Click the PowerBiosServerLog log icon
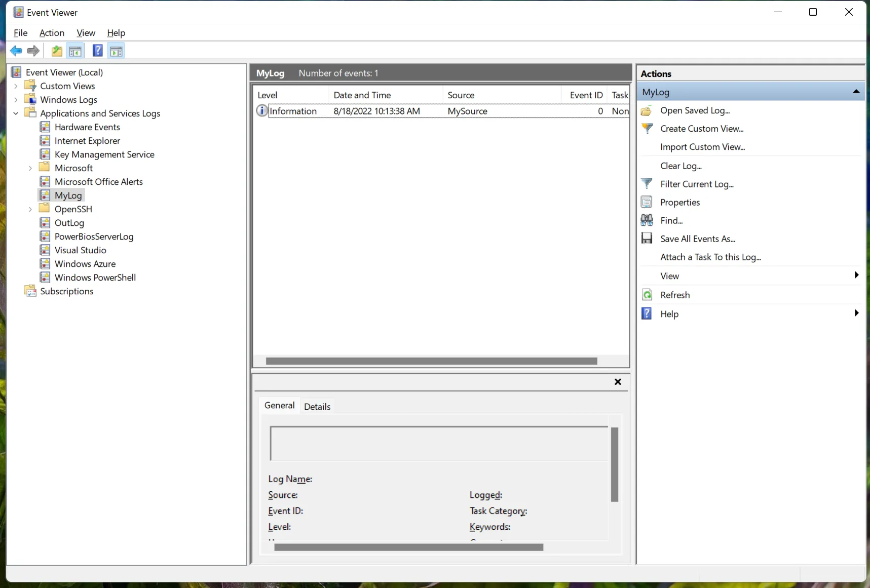 [x=45, y=236]
